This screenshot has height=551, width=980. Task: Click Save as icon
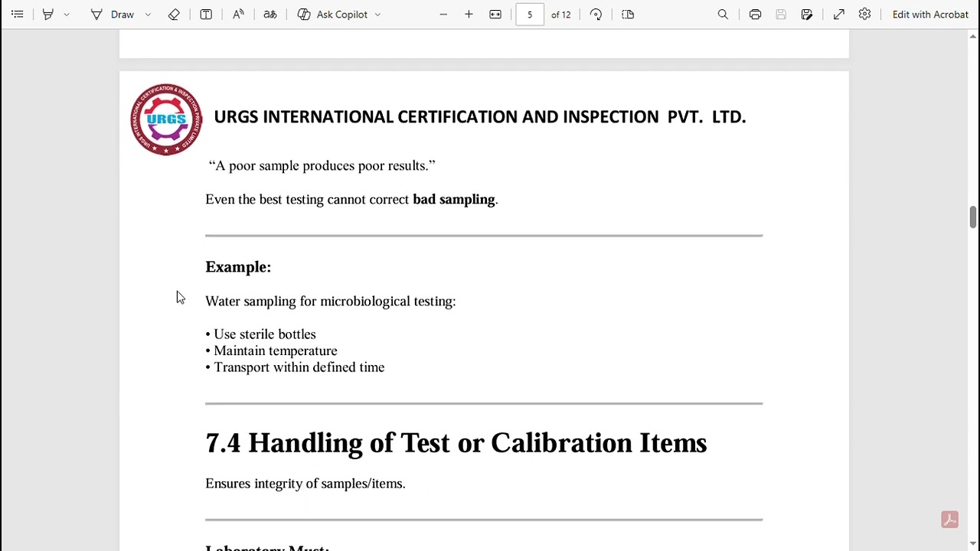tap(807, 15)
